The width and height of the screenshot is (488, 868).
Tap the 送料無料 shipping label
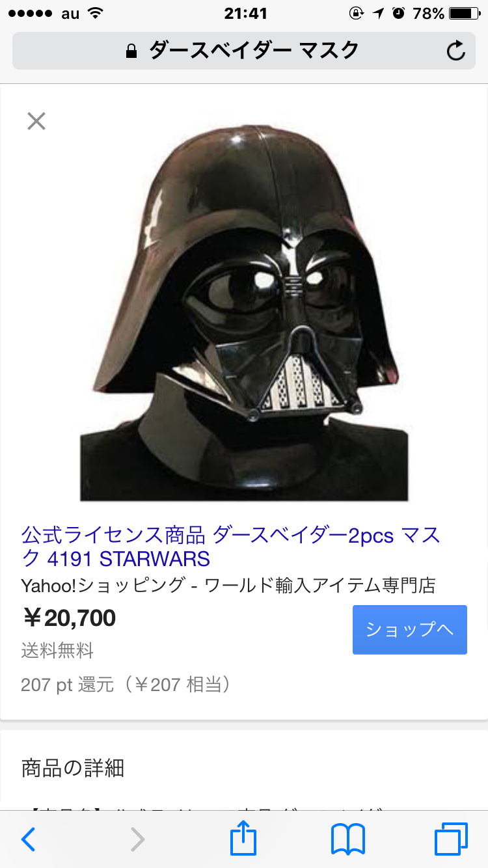(x=57, y=650)
